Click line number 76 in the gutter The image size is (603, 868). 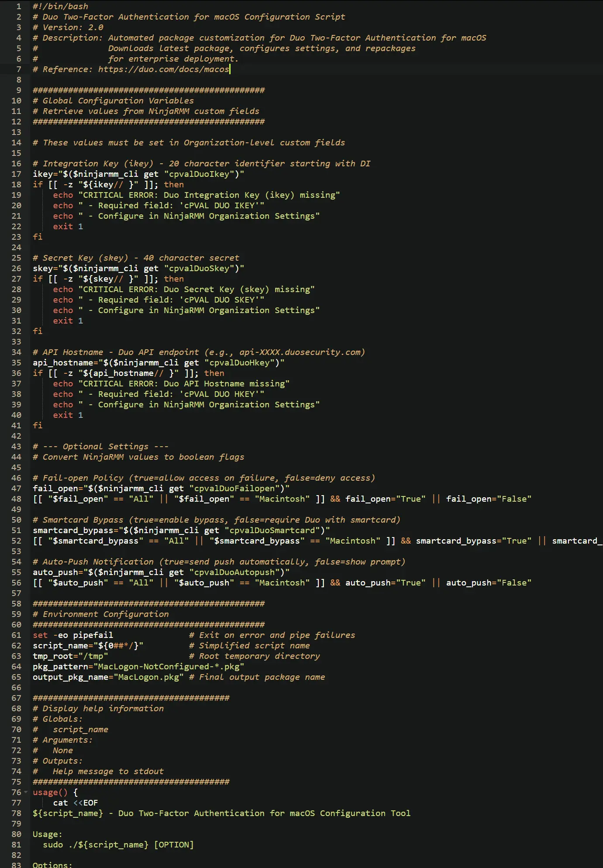(x=16, y=792)
